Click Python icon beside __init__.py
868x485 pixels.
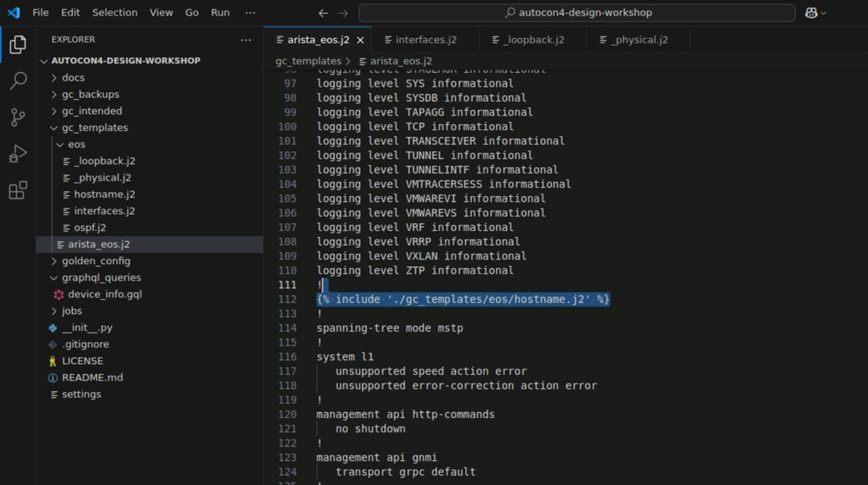53,328
